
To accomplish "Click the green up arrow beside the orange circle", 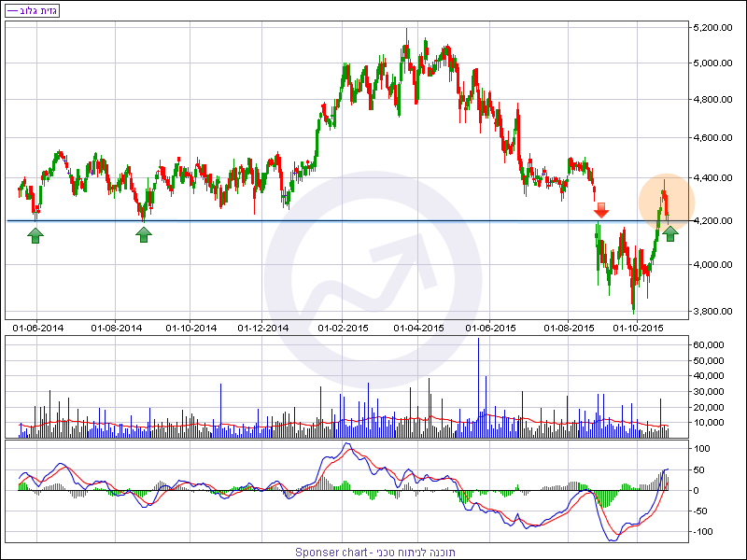I will pyautogui.click(x=670, y=232).
